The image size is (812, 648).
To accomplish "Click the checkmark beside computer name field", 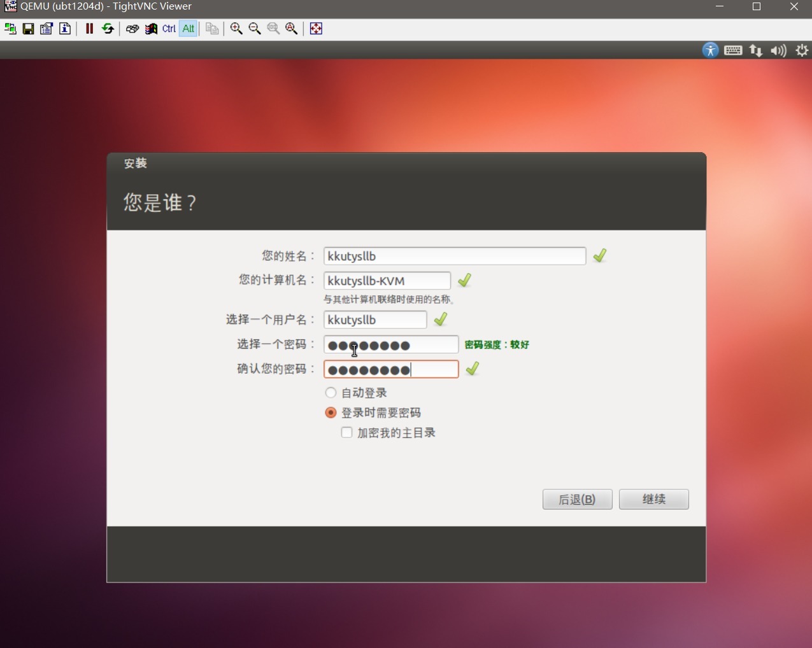I will [465, 280].
